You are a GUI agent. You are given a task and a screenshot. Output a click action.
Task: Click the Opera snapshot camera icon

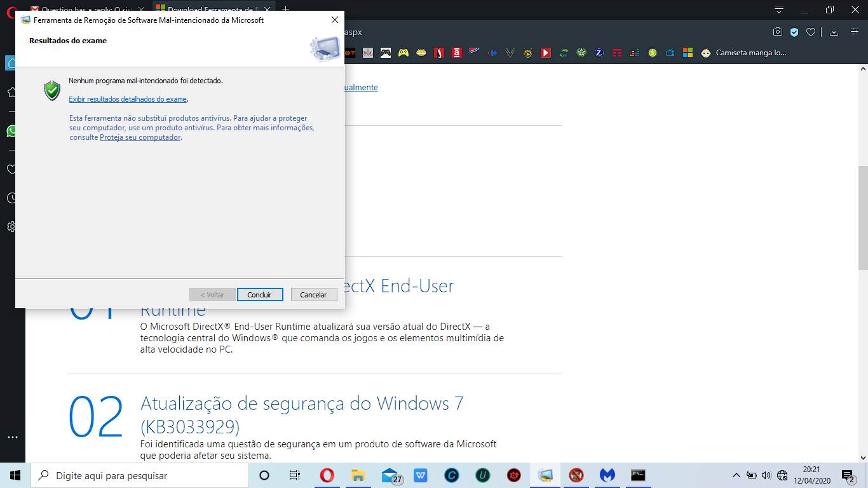(x=777, y=32)
